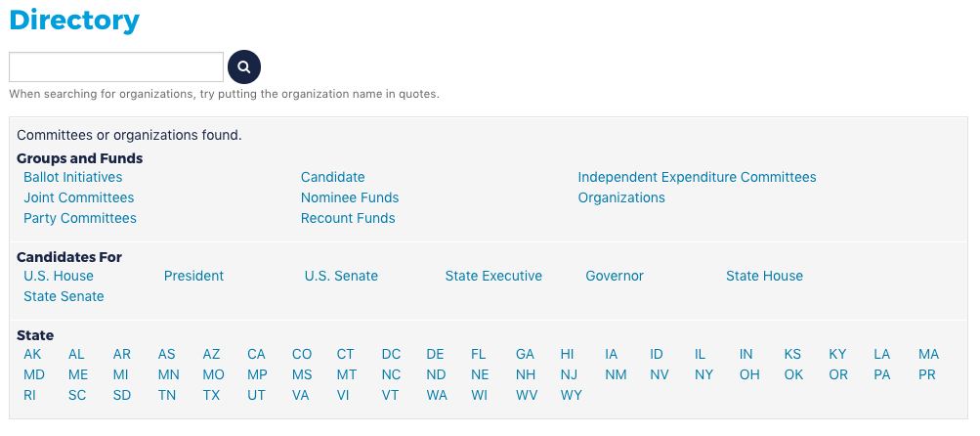The height and width of the screenshot is (436, 980).
Task: Filter candidates for Governor
Action: coord(615,276)
